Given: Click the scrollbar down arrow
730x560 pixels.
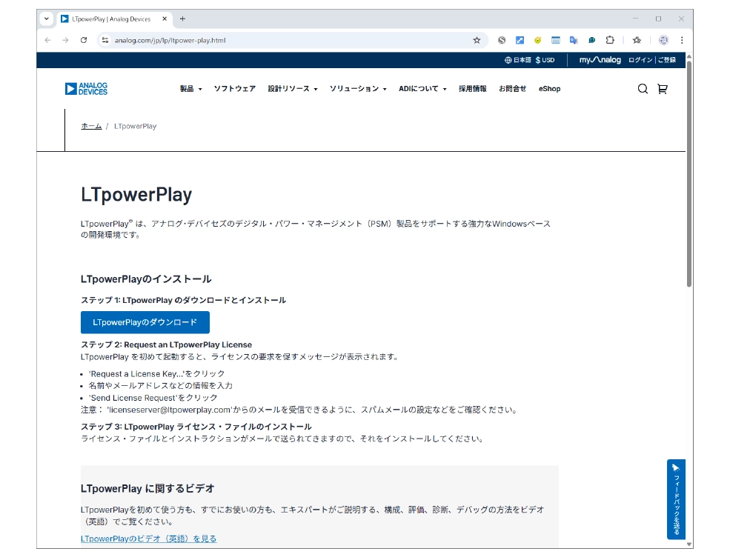Looking at the screenshot, I should coord(689,544).
